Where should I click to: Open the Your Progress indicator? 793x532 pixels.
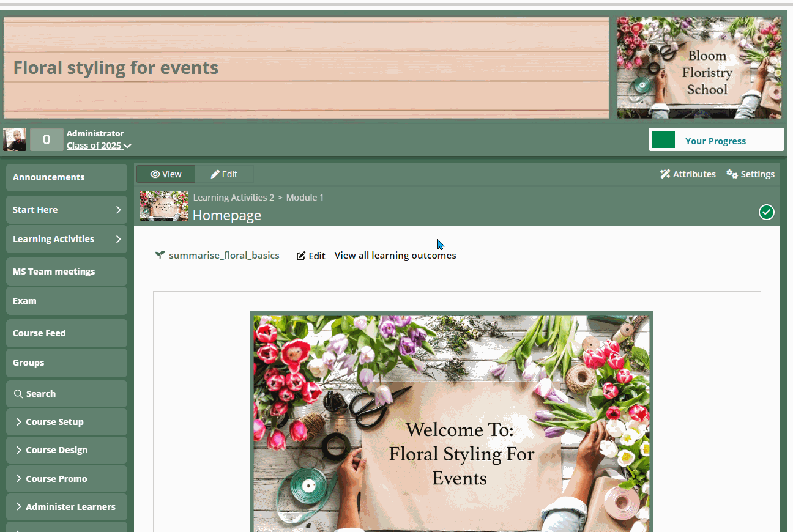pyautogui.click(x=716, y=139)
